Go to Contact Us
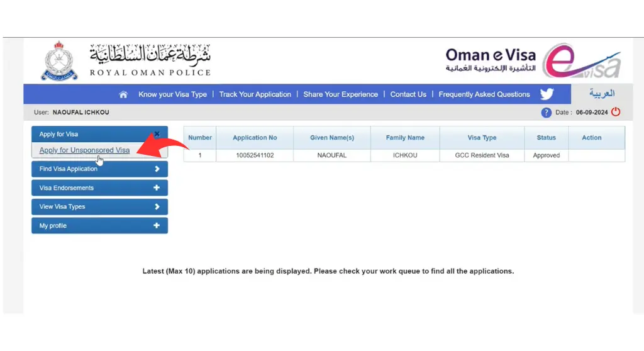 (x=408, y=94)
